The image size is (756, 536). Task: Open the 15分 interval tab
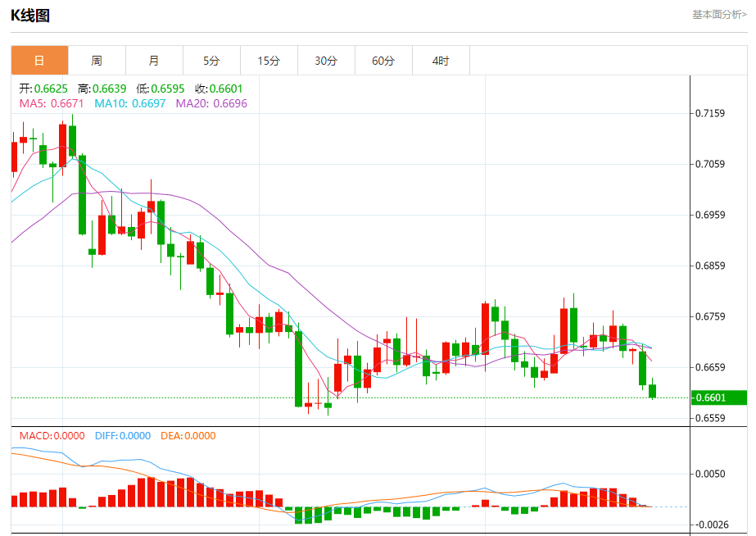tap(269, 61)
